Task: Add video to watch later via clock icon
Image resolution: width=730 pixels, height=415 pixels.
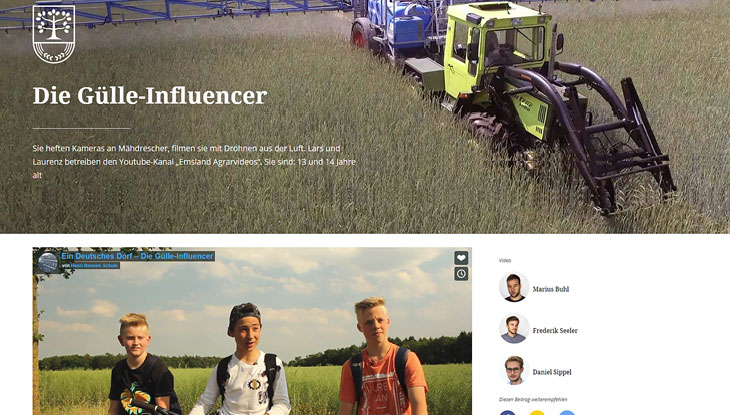Action: coord(461,274)
